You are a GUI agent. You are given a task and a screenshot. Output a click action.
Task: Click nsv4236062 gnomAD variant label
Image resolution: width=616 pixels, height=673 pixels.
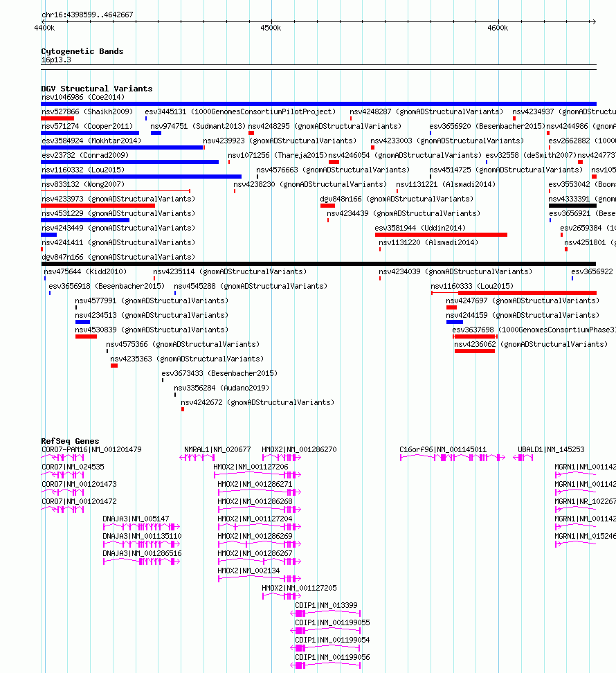point(531,344)
